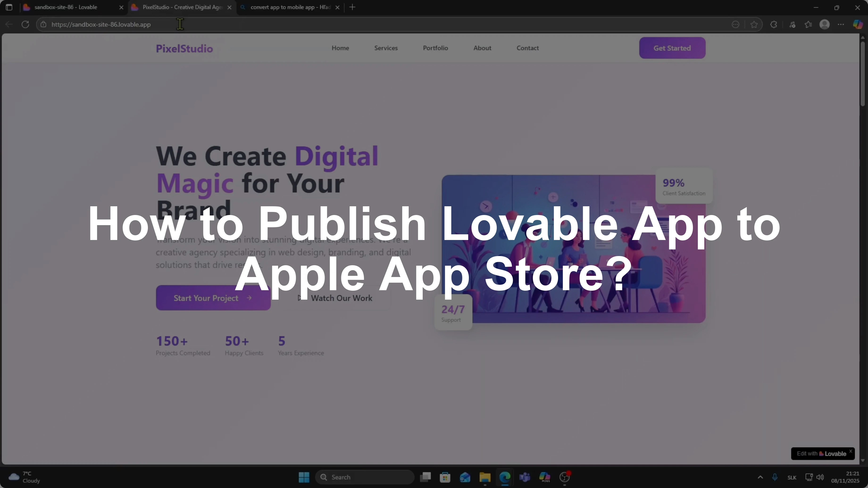Click the Start Your Project button

click(x=213, y=298)
